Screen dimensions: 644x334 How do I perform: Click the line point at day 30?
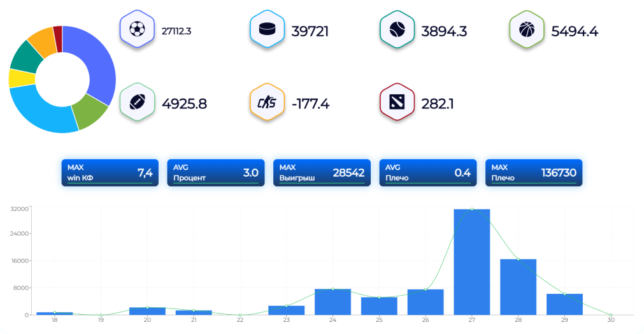point(611,315)
